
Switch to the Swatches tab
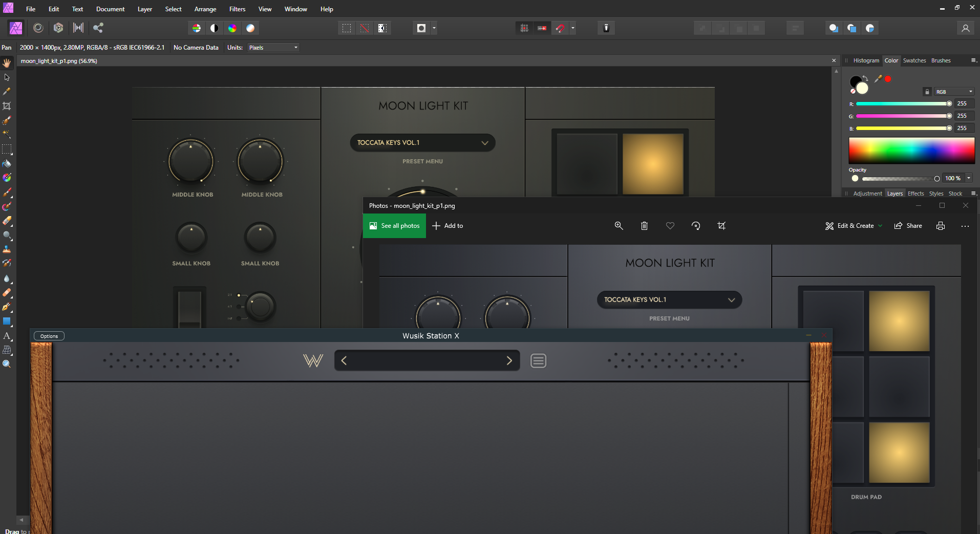point(914,60)
